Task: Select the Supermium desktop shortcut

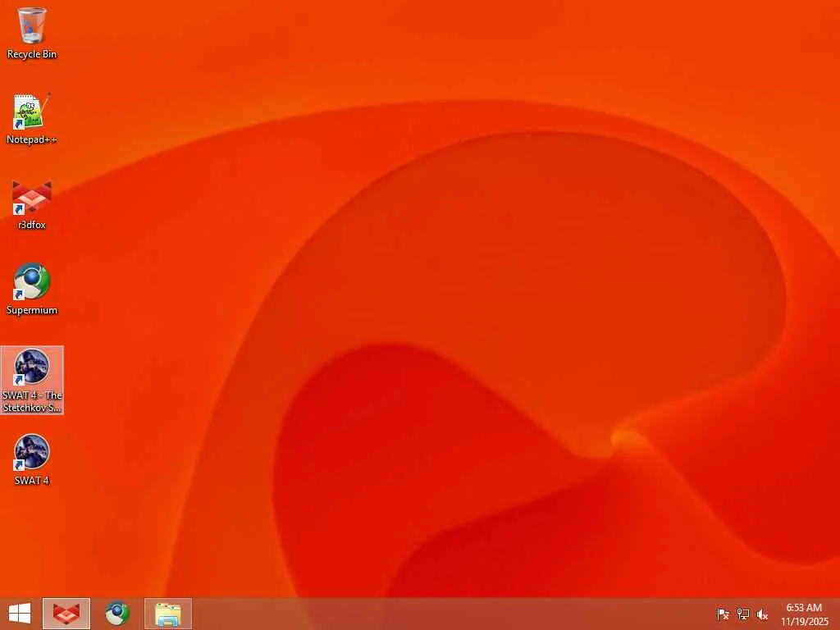Action: click(x=32, y=290)
